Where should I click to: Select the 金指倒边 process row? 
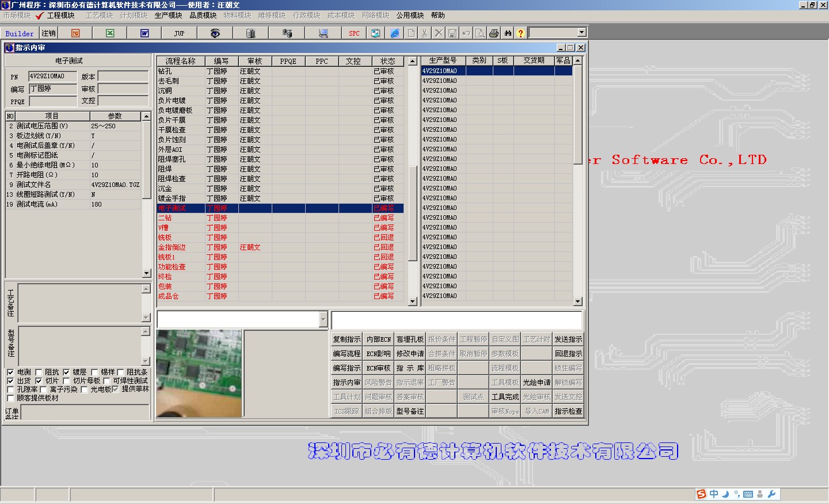point(280,247)
